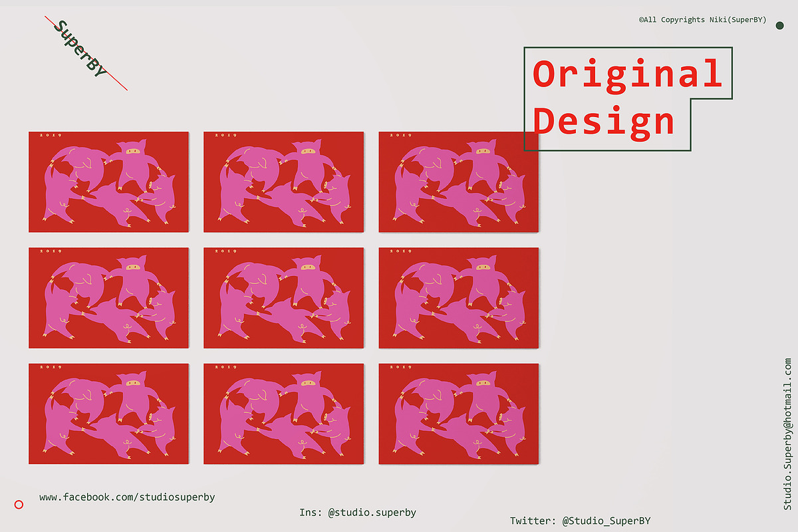Viewport: 798px width, 532px height.
Task: Click the red circle beside the Facebook URL
Action: click(x=19, y=505)
